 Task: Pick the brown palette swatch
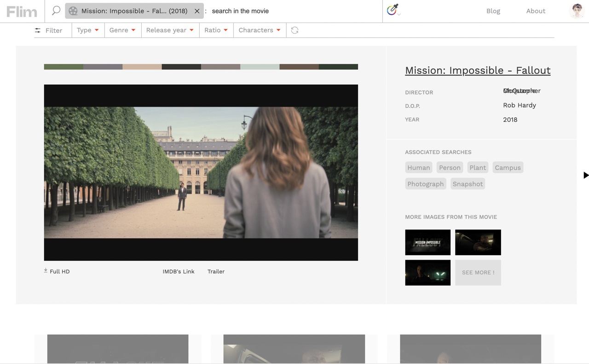pyautogui.click(x=299, y=67)
